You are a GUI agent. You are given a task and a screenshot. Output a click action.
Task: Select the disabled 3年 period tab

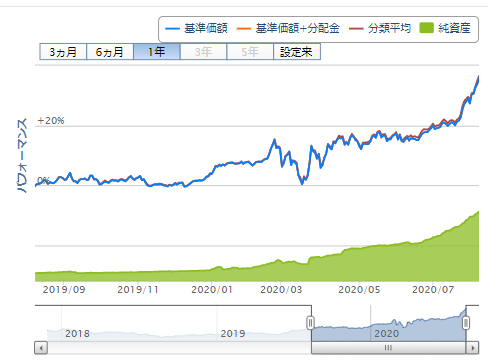click(203, 52)
